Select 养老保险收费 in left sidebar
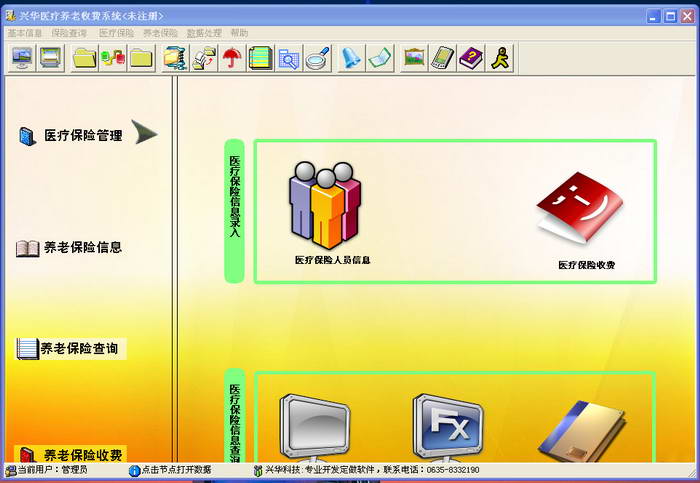This screenshot has width=700, height=483. tap(82, 455)
